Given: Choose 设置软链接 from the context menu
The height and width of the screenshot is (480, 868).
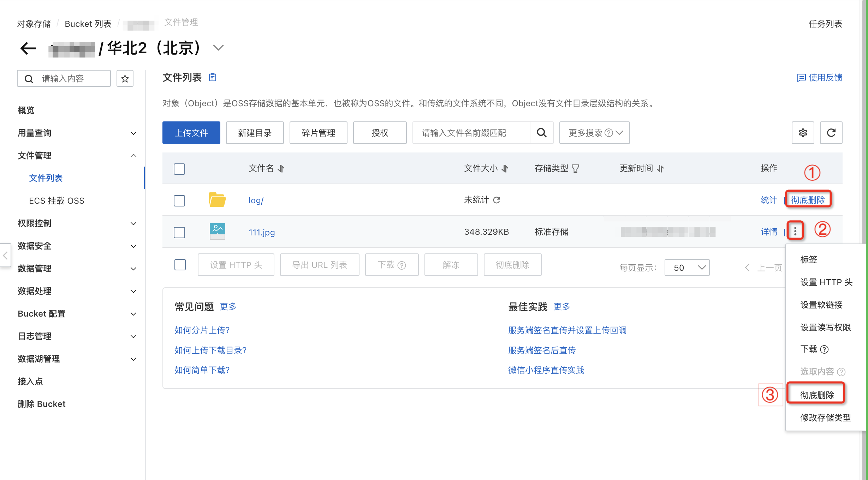Looking at the screenshot, I should pyautogui.click(x=821, y=305).
